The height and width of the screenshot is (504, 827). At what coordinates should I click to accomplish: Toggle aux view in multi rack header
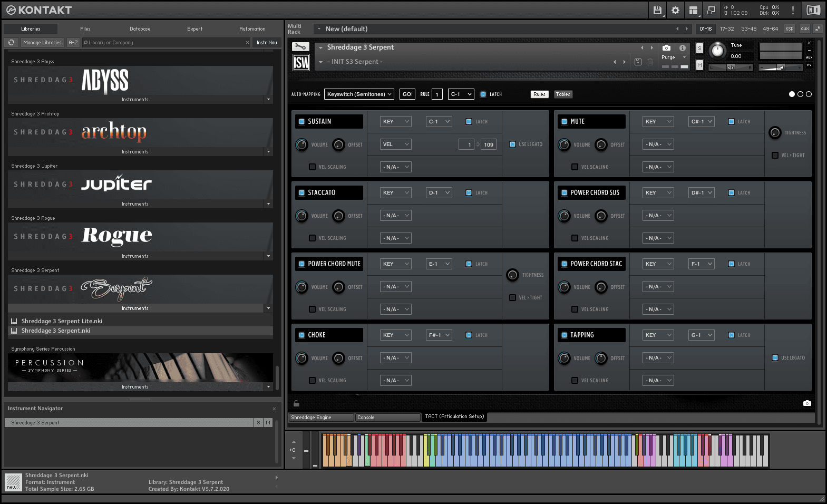click(805, 29)
